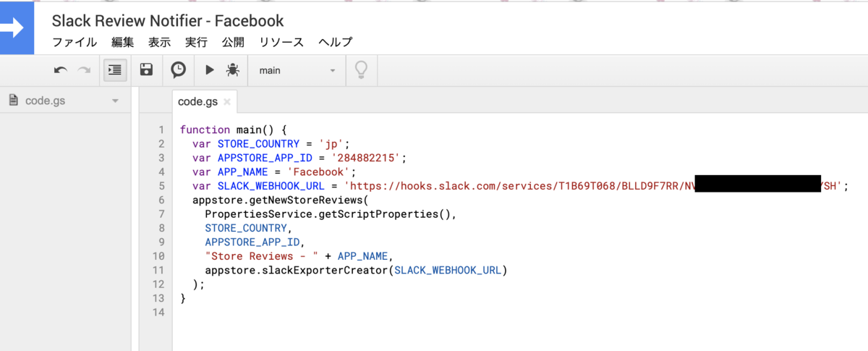The height and width of the screenshot is (351, 868).
Task: Click the '284882215' app ID string
Action: [367, 158]
